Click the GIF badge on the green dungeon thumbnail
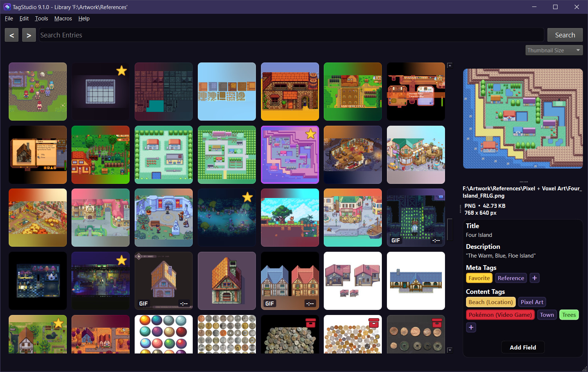The width and height of the screenshot is (588, 372). point(395,240)
